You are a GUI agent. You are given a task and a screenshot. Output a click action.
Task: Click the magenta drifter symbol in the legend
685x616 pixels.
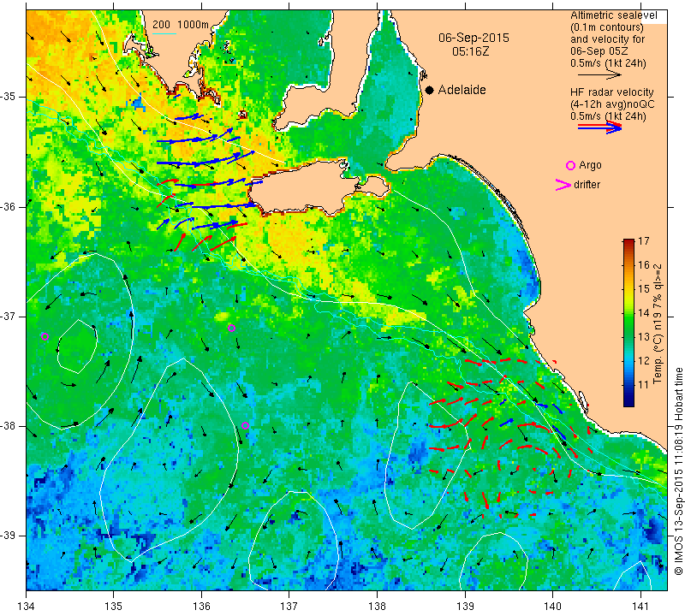[563, 185]
